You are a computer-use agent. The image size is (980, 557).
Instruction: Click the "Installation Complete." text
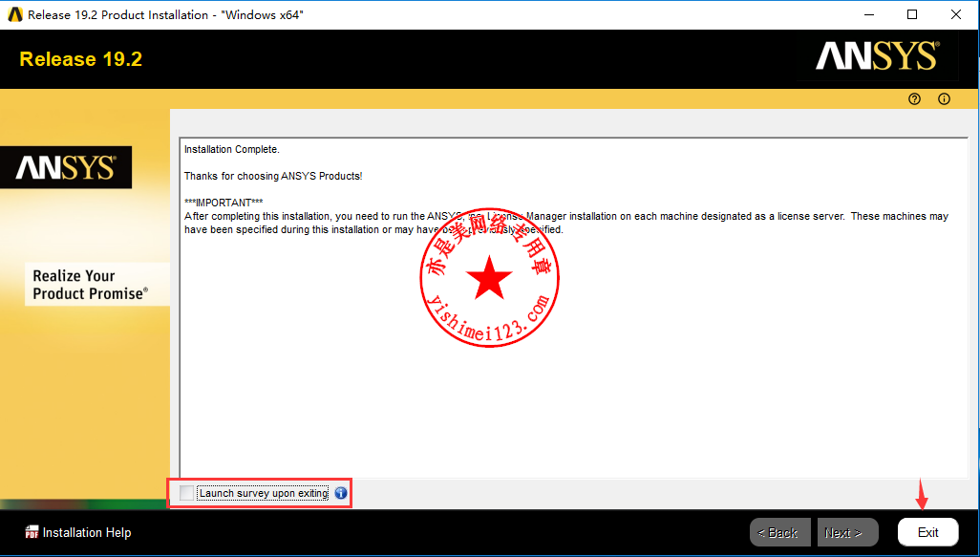click(x=232, y=149)
